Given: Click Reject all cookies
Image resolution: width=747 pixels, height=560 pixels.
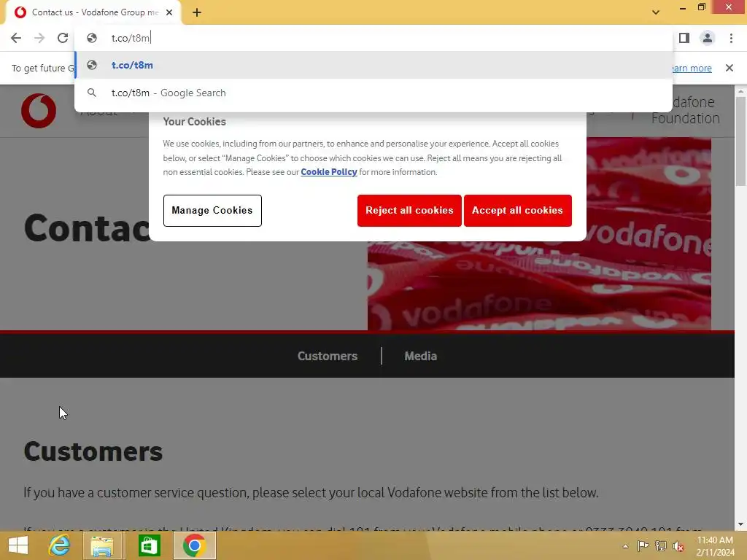Looking at the screenshot, I should pos(409,211).
